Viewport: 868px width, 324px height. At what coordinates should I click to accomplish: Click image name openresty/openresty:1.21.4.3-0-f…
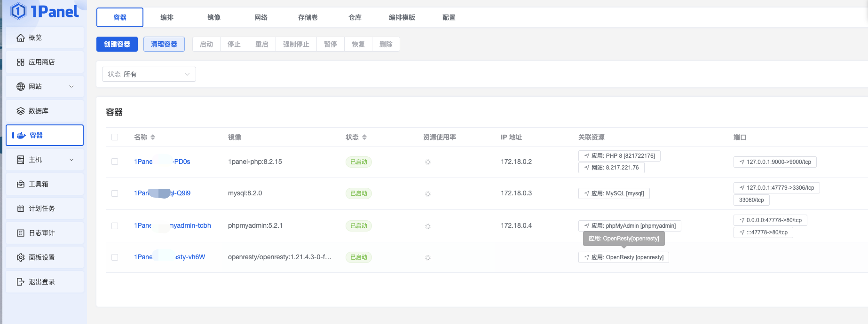[280, 257]
